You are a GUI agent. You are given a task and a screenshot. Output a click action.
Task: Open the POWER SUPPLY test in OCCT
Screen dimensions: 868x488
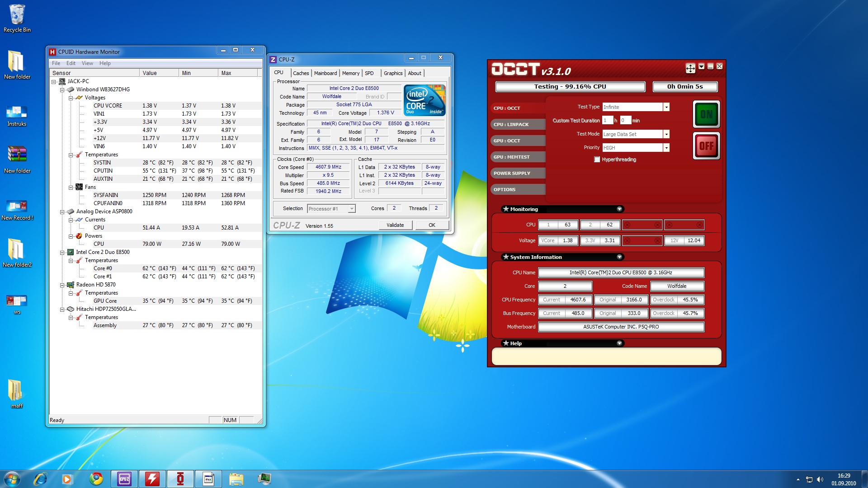[518, 173]
